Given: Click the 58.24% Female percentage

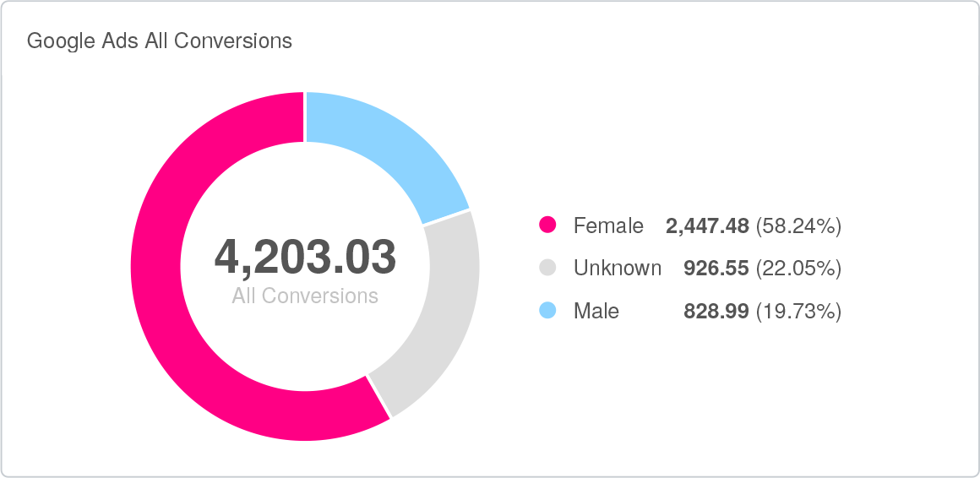Looking at the screenshot, I should (x=798, y=225).
